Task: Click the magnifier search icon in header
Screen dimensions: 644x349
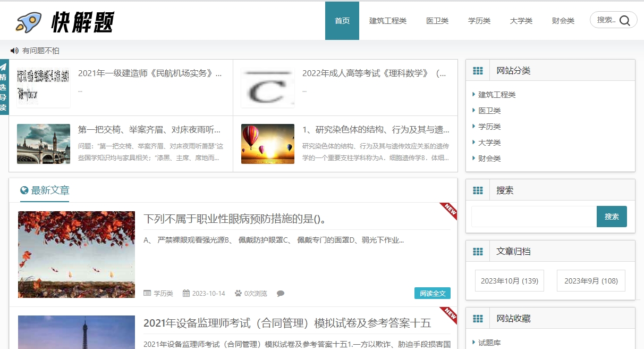Action: point(625,21)
